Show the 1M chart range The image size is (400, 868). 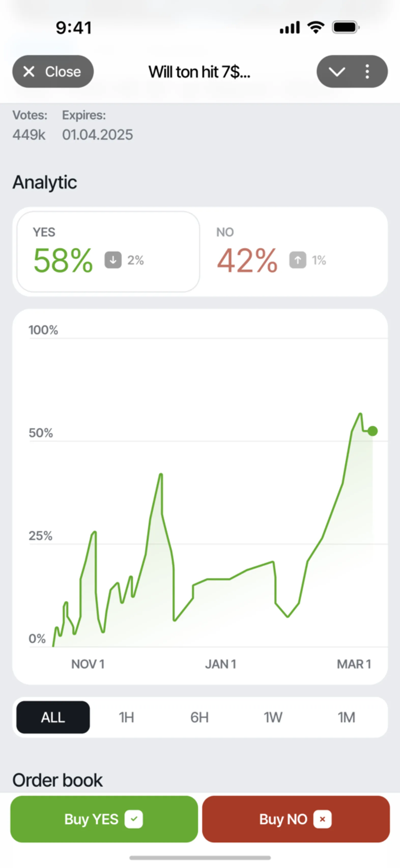click(x=347, y=717)
